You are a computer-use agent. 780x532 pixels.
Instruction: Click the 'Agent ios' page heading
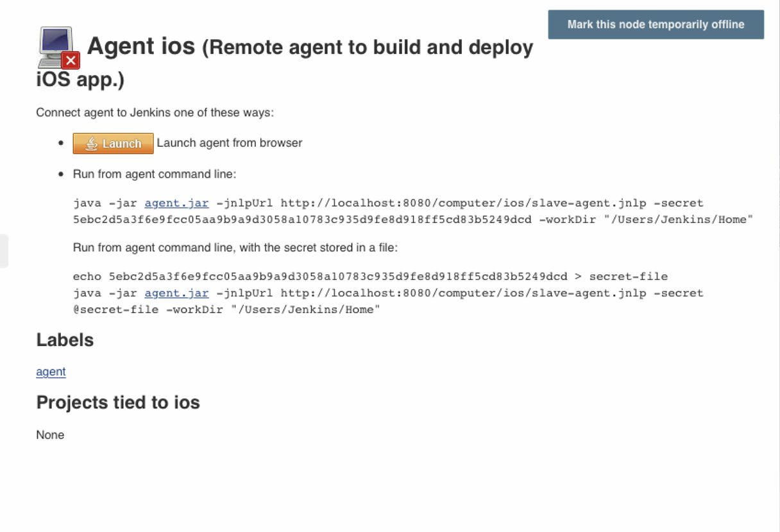[140, 46]
